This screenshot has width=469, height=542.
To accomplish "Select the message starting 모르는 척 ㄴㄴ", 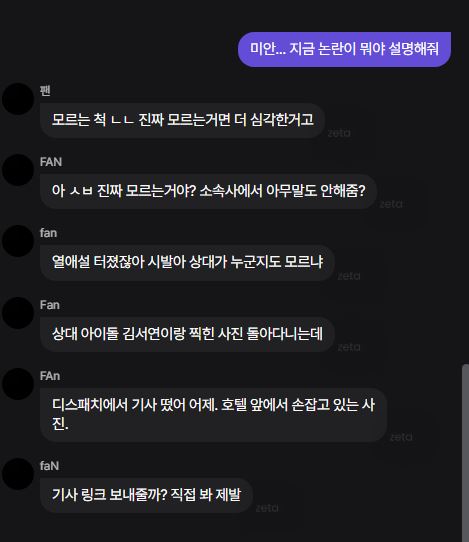I will point(182,120).
